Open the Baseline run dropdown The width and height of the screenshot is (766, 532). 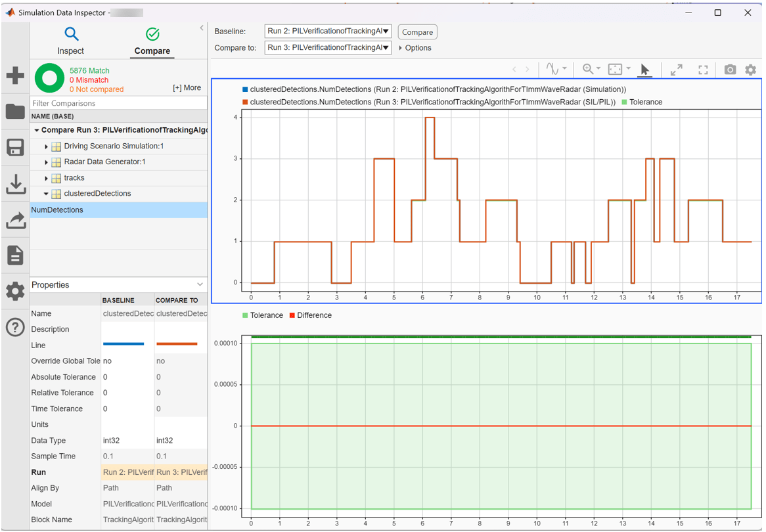click(x=328, y=32)
